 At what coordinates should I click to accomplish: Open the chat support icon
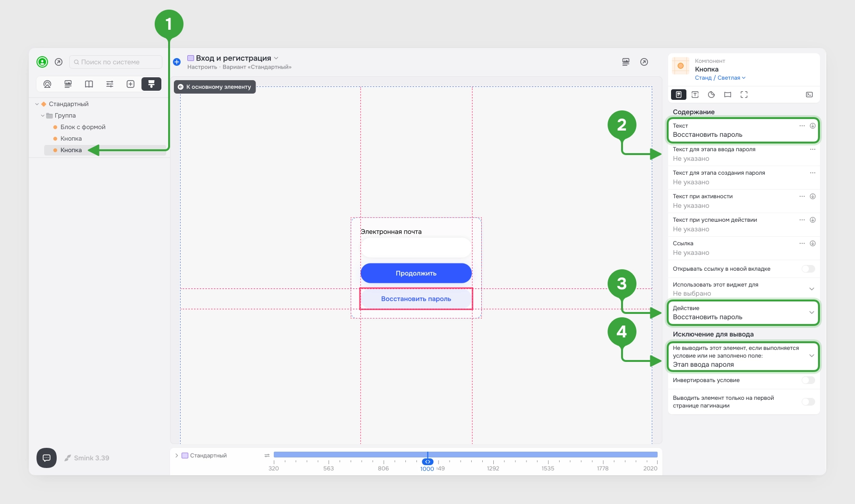47,458
